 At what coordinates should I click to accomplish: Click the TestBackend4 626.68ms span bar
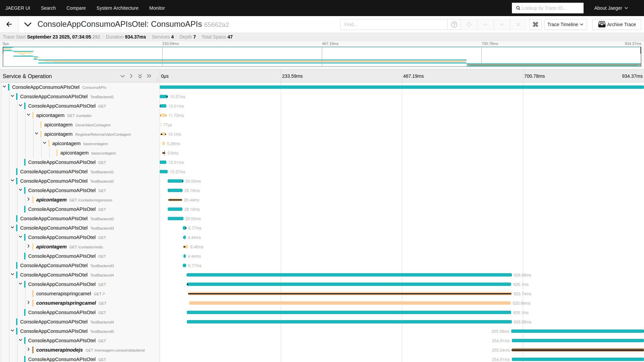(349, 275)
